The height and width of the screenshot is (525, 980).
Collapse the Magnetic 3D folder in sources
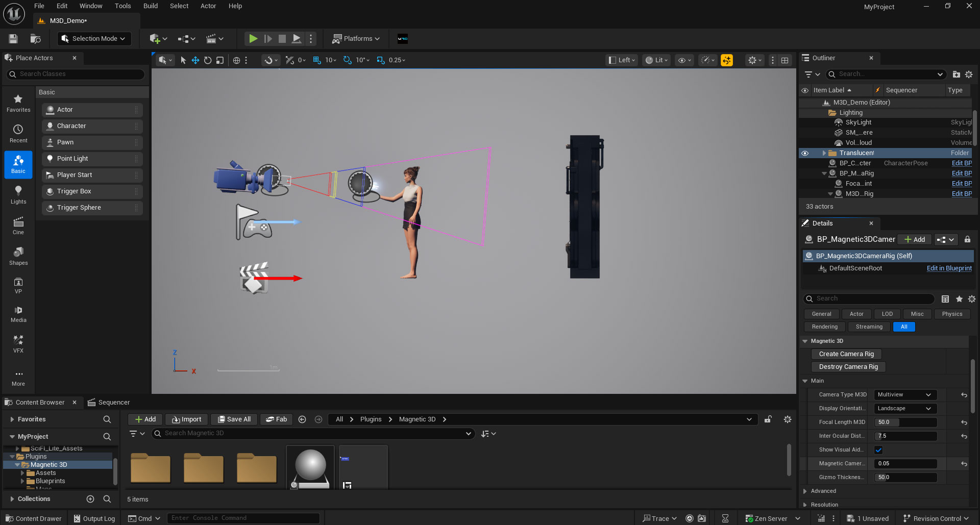point(18,464)
